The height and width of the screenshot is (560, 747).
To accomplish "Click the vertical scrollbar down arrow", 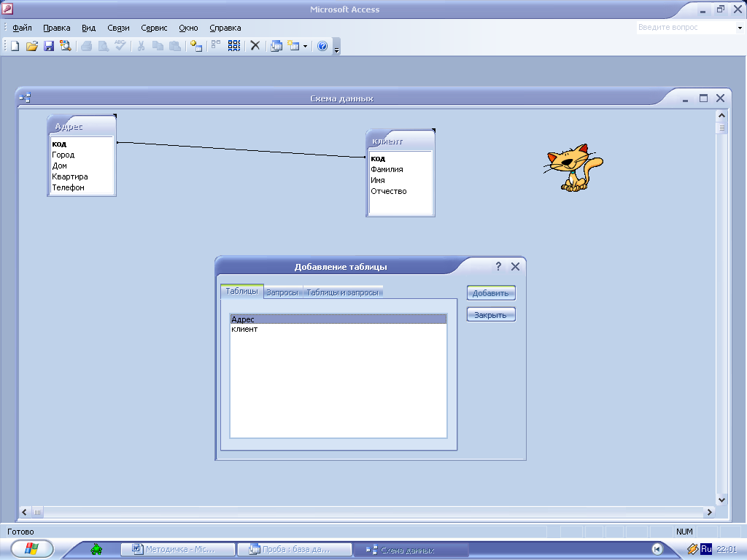I will click(x=721, y=499).
